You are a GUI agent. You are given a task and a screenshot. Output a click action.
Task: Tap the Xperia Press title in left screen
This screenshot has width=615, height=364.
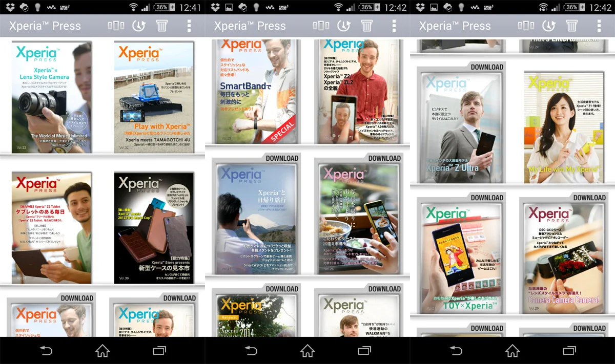[x=45, y=26]
